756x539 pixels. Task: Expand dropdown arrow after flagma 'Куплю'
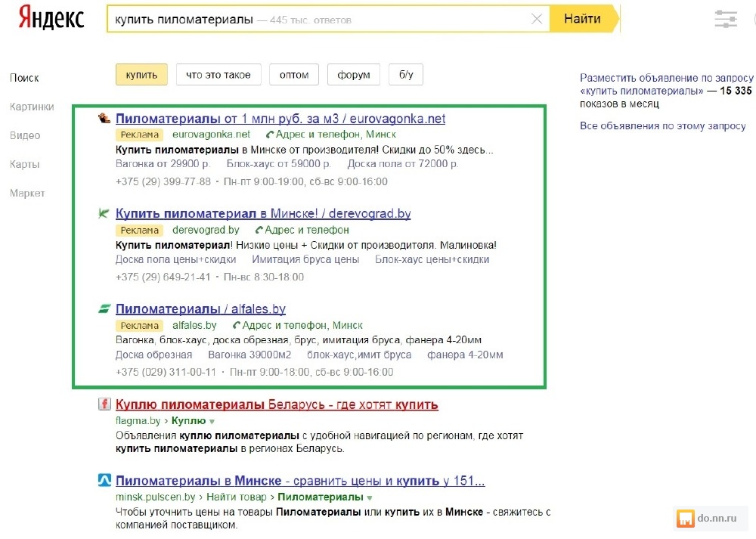(212, 422)
